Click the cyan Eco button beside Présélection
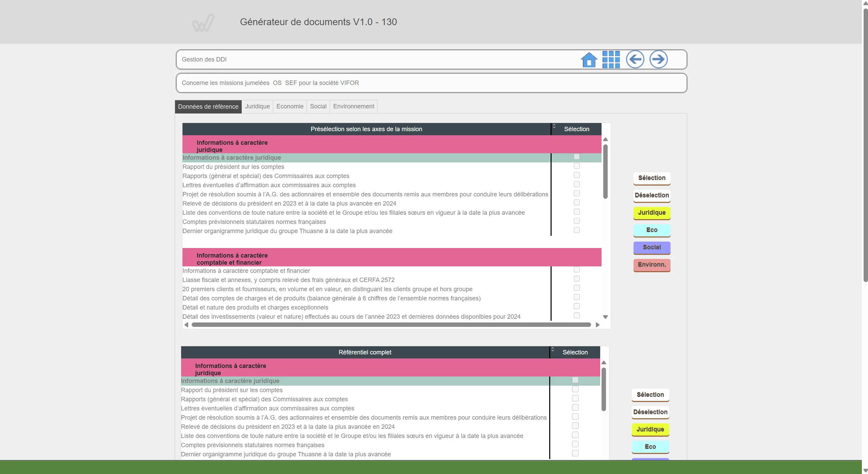868x474 pixels. [x=652, y=230]
